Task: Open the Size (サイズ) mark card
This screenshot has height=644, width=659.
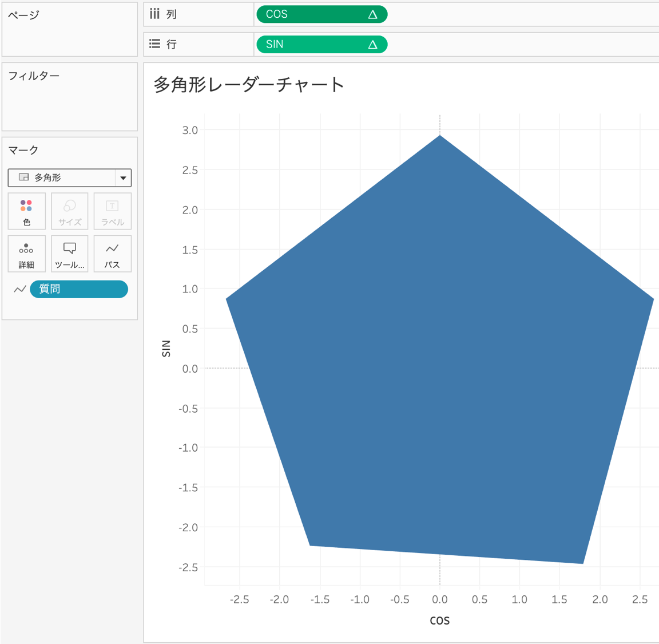Action: (x=70, y=211)
